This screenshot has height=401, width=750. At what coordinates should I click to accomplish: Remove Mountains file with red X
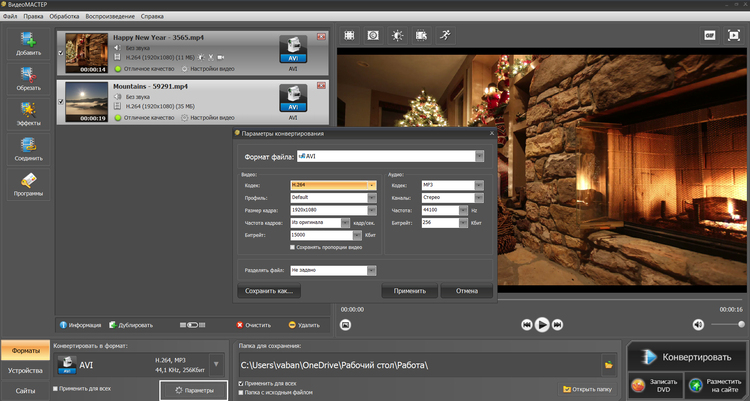[x=321, y=86]
